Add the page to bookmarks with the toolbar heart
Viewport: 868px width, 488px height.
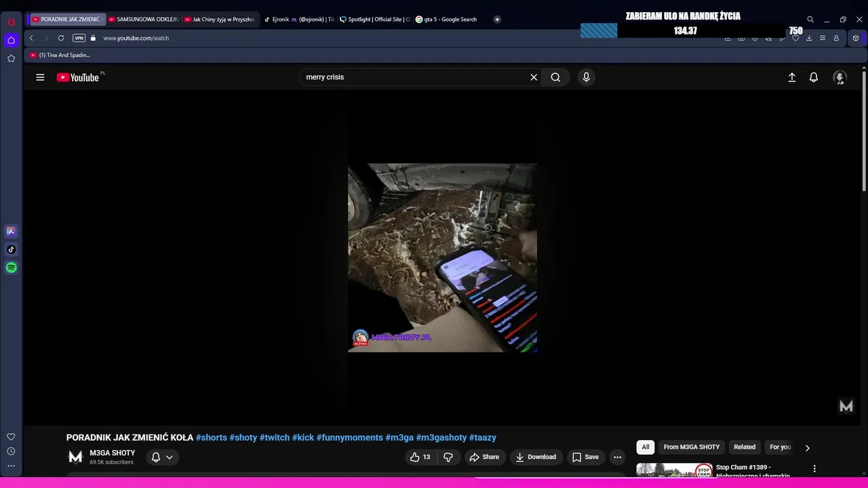click(x=795, y=38)
